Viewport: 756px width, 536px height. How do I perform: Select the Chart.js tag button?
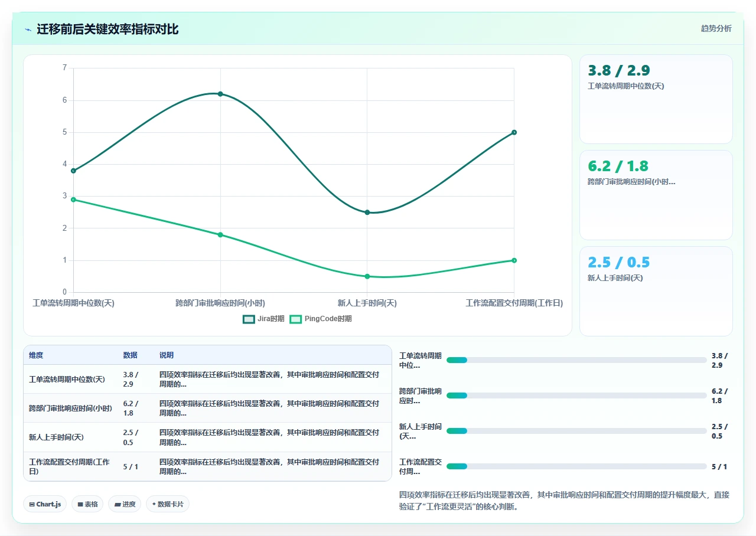[45, 504]
